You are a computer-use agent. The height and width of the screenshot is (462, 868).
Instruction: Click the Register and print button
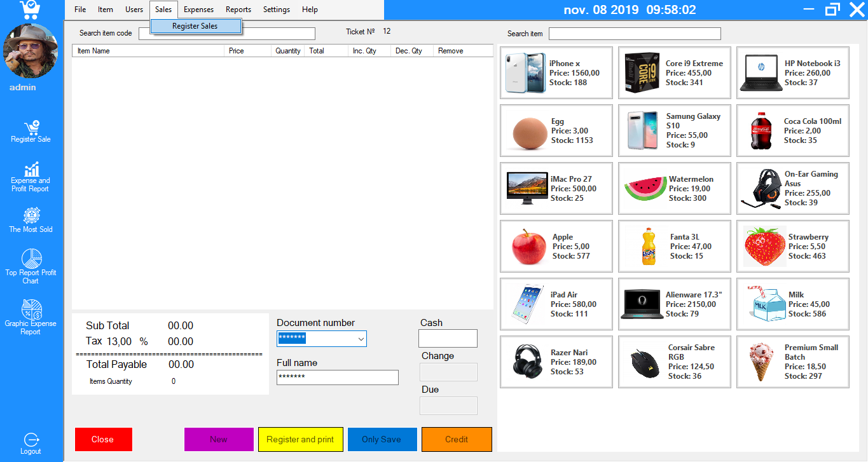(300, 439)
